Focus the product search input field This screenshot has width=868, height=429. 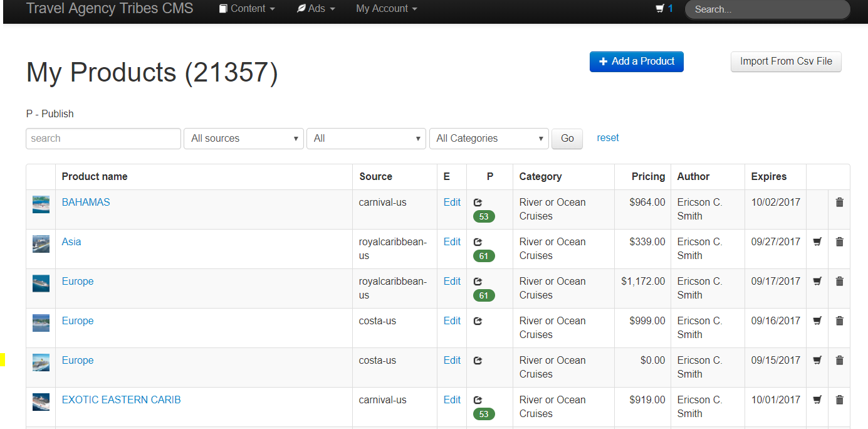click(x=103, y=139)
